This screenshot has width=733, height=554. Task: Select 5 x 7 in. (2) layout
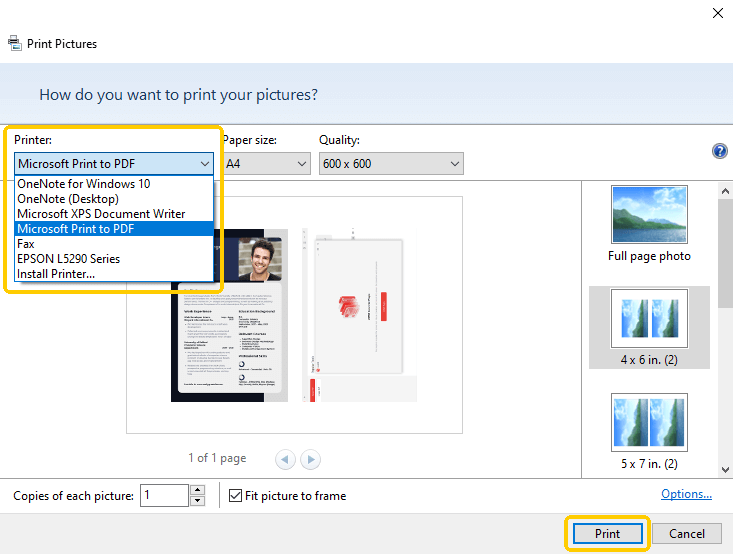[649, 432]
